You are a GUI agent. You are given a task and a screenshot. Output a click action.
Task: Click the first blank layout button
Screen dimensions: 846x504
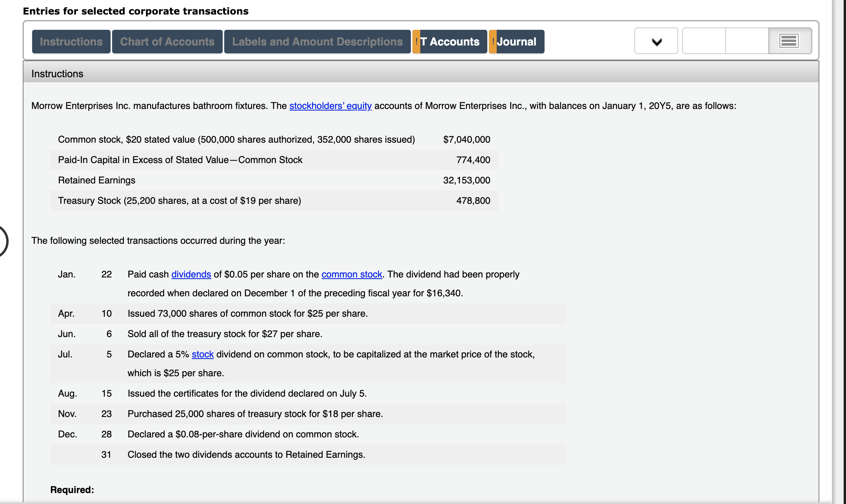(704, 41)
